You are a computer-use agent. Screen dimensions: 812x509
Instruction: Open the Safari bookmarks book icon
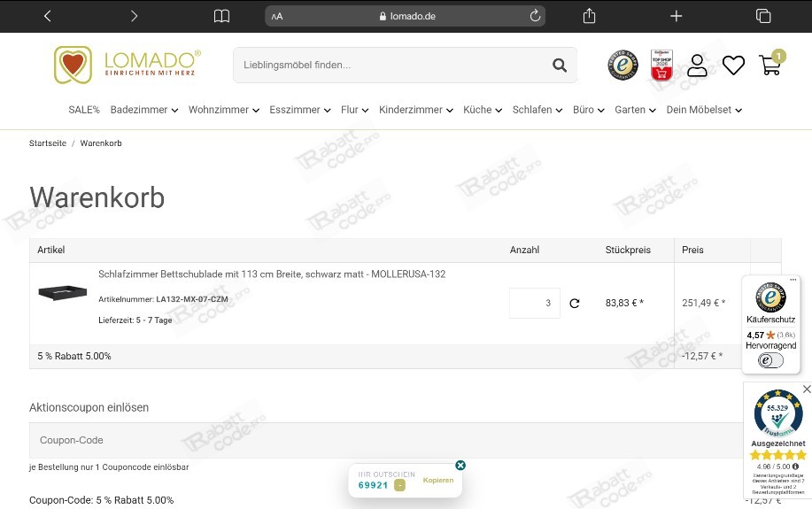coord(221,16)
